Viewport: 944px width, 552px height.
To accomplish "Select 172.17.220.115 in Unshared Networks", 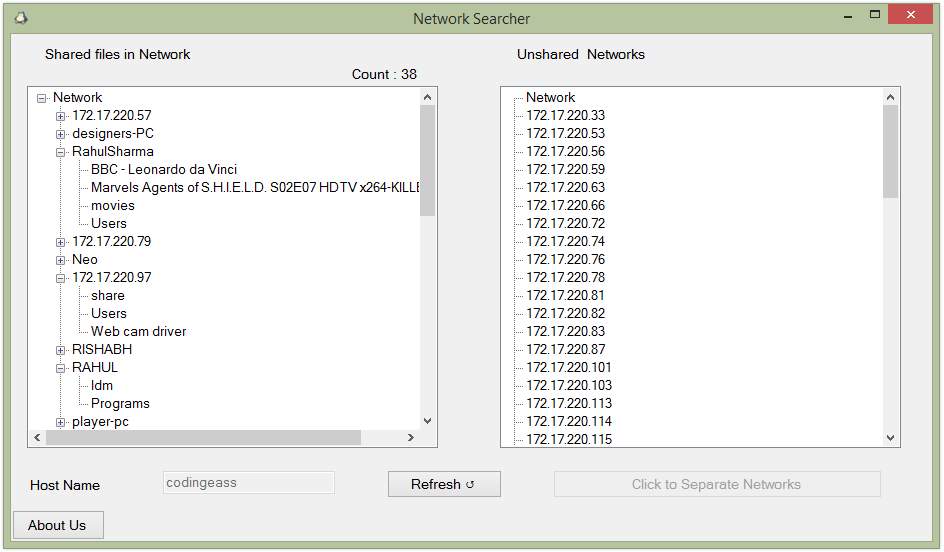I will pos(569,440).
